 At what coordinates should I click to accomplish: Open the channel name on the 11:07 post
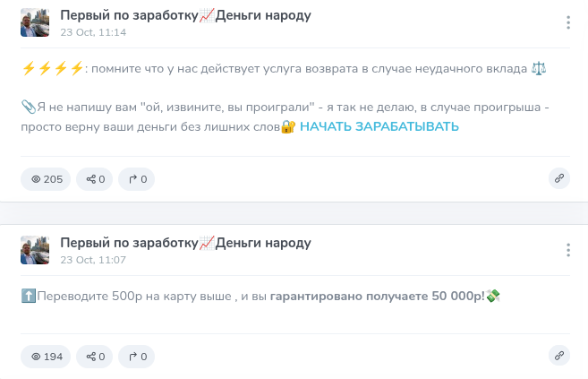coord(185,243)
